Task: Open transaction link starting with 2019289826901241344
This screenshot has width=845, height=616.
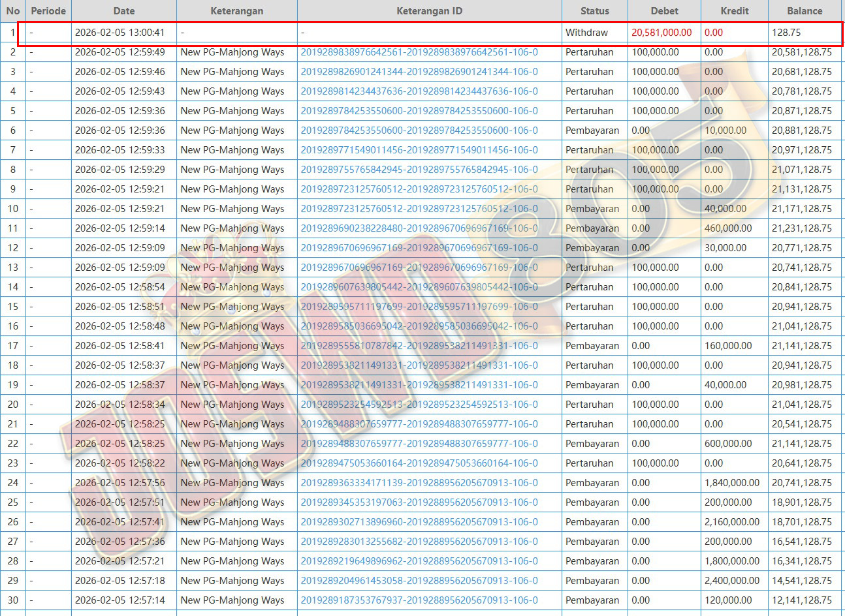Action: [419, 72]
